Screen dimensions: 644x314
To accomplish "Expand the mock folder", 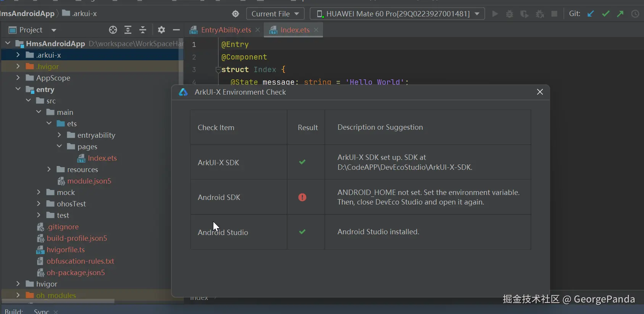I will pos(39,192).
